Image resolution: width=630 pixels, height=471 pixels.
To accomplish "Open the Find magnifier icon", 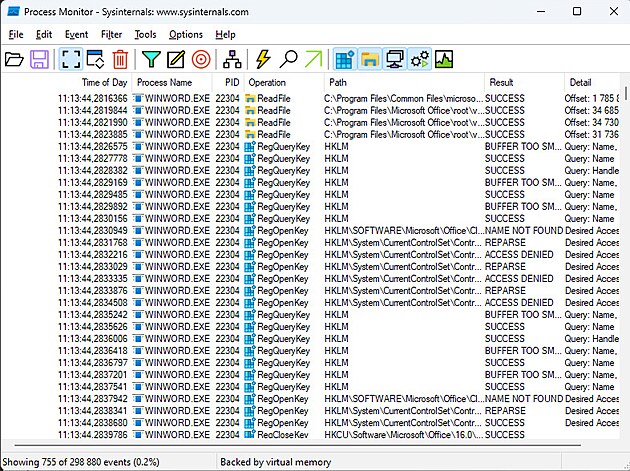I will [x=288, y=59].
